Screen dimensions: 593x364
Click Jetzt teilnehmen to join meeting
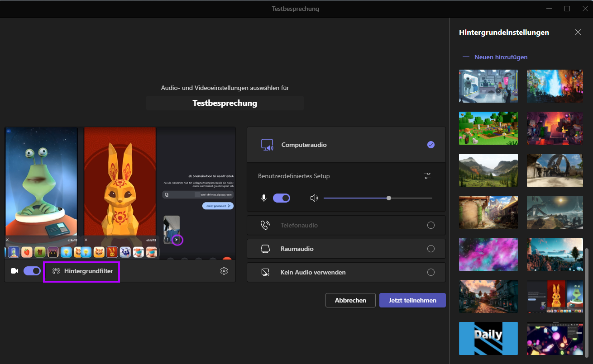click(x=412, y=300)
